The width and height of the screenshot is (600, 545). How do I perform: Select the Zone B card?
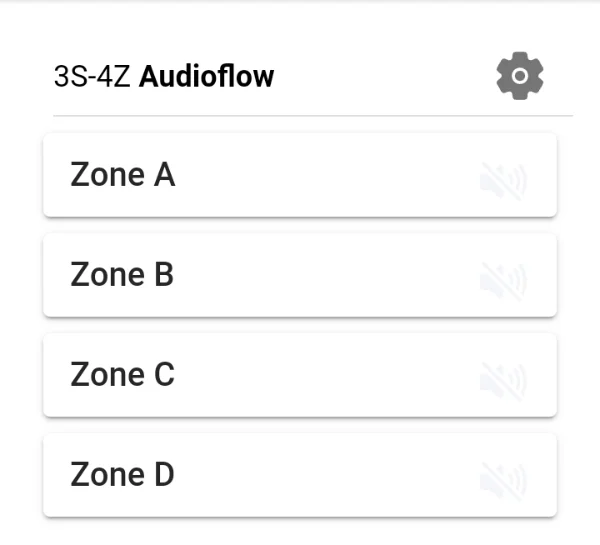click(300, 275)
